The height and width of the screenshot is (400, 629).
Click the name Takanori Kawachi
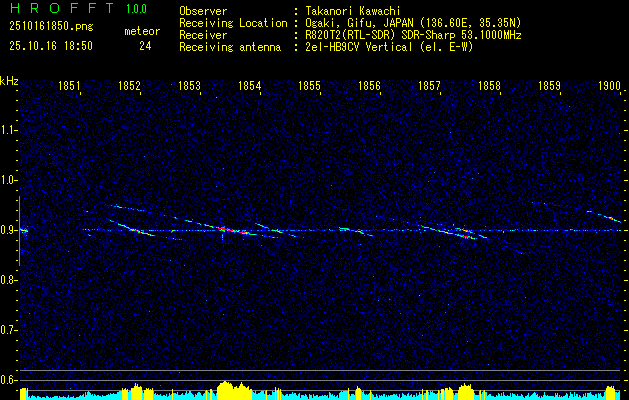(x=353, y=11)
